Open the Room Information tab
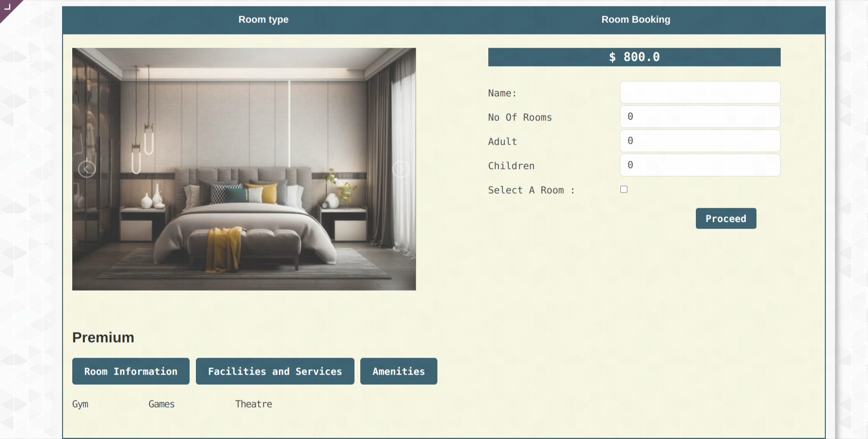Image resolution: width=868 pixels, height=439 pixels. 131,372
